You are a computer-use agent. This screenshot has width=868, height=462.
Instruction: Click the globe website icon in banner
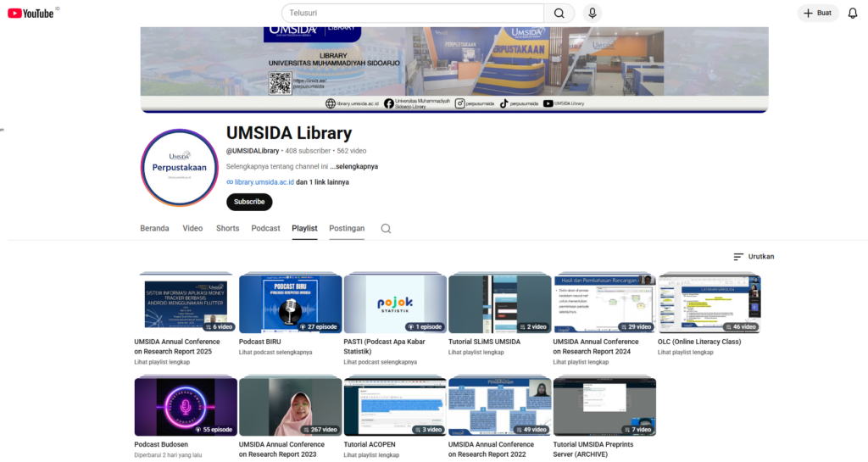click(x=331, y=103)
